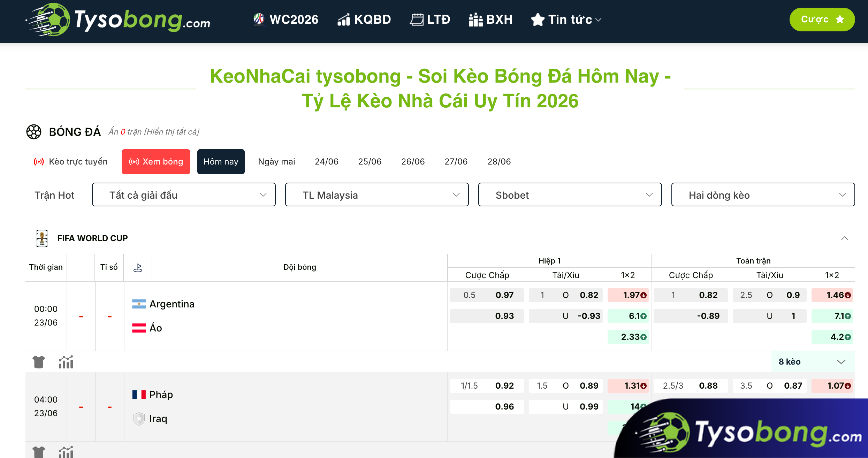Click jersey lineup icon under Pháp match
Viewport: 868px width, 458px height.
[39, 452]
